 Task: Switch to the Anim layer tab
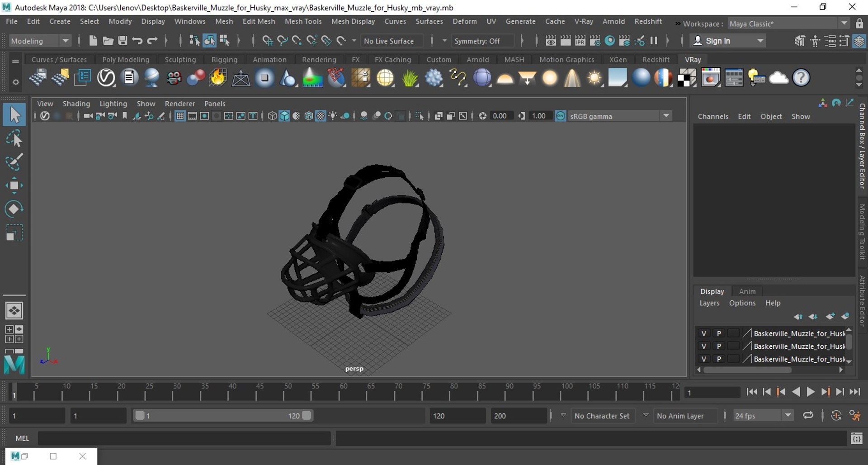pyautogui.click(x=747, y=291)
